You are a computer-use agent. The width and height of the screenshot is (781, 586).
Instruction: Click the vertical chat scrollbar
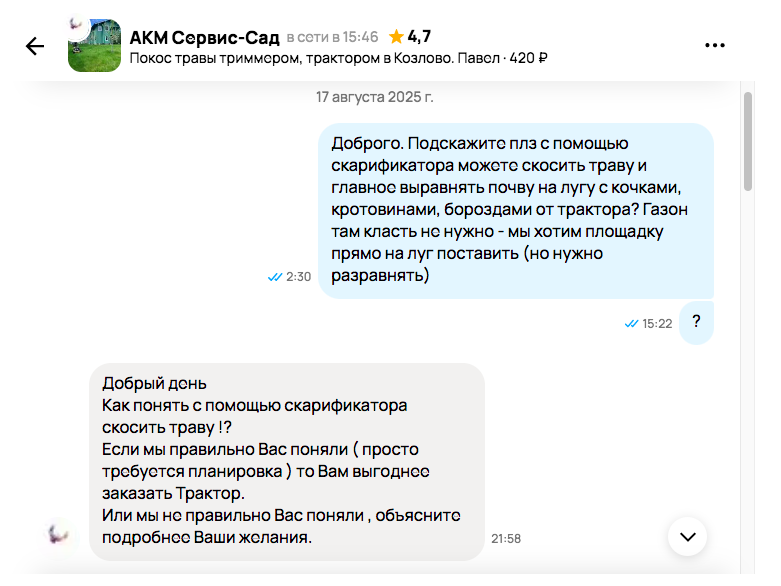(x=747, y=140)
